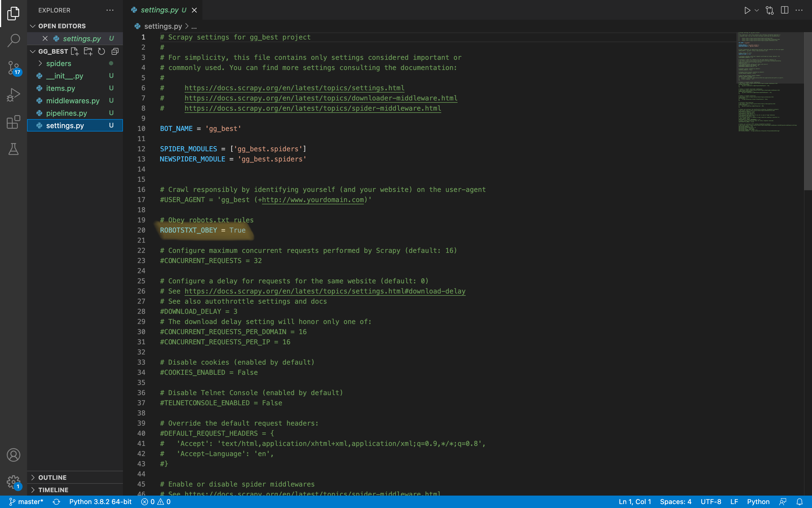Open errors and warnings problems indicator
Image resolution: width=812 pixels, height=508 pixels.
coord(156,502)
